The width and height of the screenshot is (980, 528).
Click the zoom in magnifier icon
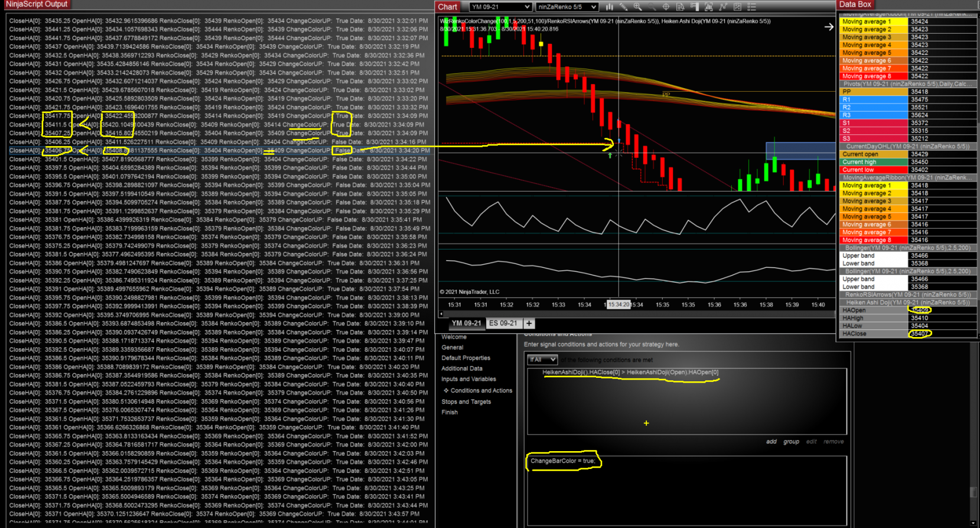point(637,7)
